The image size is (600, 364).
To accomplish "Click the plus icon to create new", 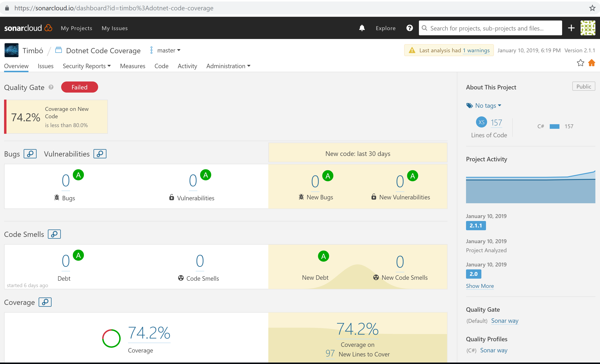I will (x=571, y=28).
